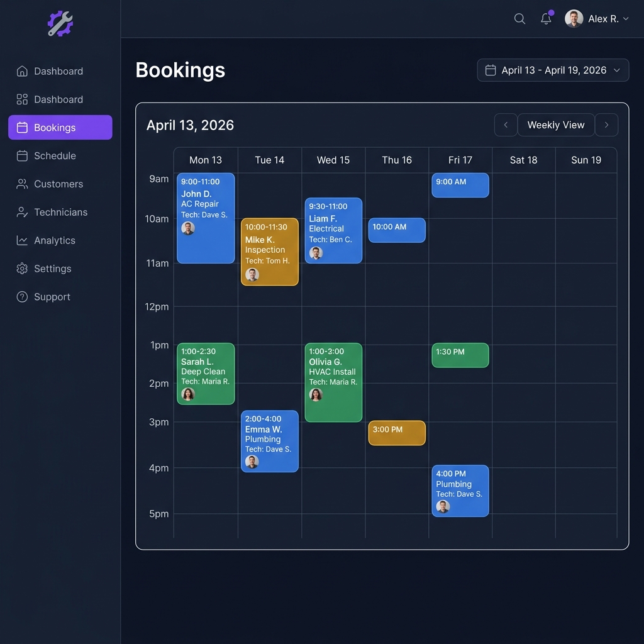Click the Sat 18 column header
This screenshot has width=644, height=644.
523,160
